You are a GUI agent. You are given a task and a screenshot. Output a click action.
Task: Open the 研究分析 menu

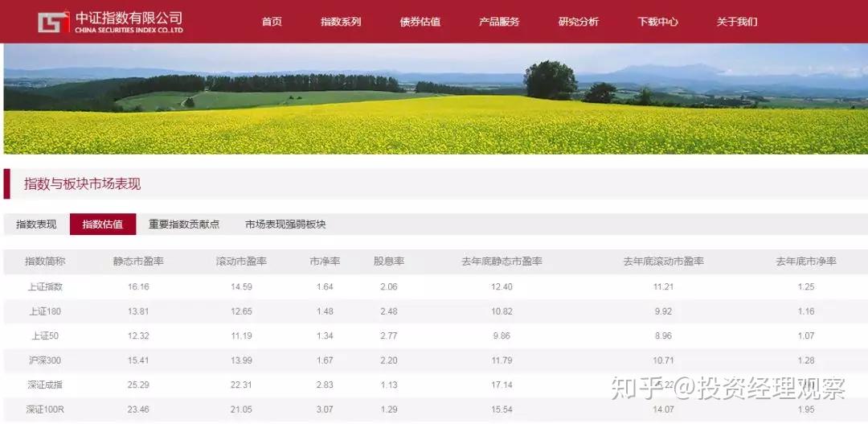click(579, 22)
